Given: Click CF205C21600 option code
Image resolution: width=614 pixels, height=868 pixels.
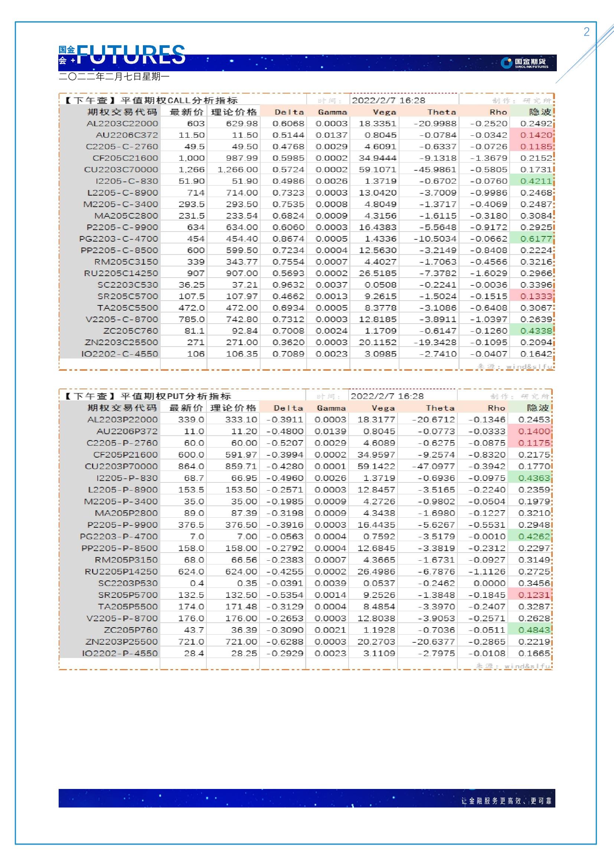Looking at the screenshot, I should (x=125, y=158).
